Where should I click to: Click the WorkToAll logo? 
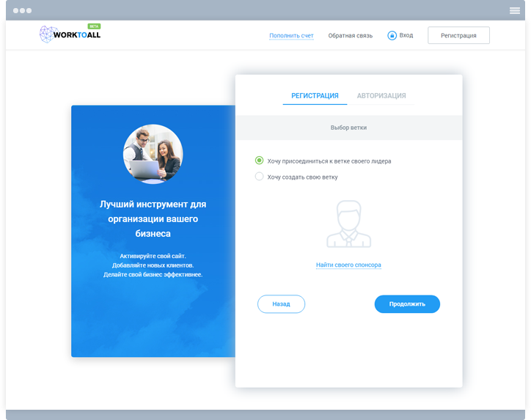tap(70, 34)
